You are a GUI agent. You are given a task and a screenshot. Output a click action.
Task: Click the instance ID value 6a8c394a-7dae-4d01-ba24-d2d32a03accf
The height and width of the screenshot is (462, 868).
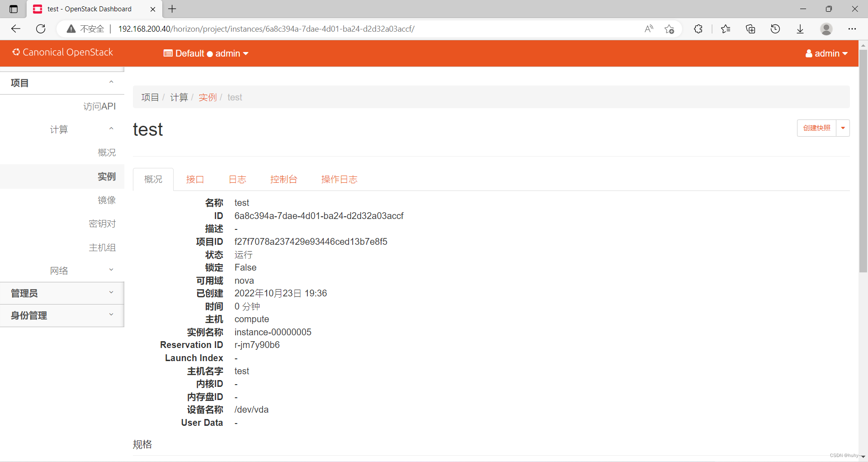(x=319, y=216)
